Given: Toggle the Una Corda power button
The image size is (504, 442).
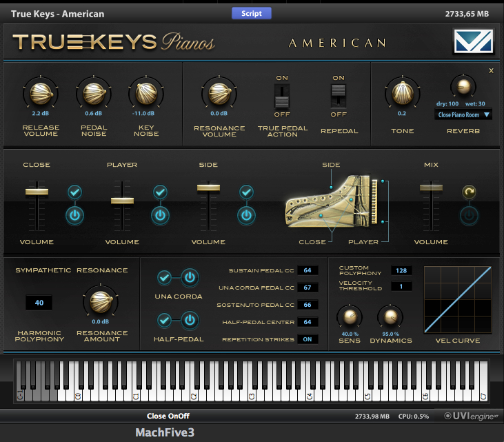Looking at the screenshot, I should point(190,277).
